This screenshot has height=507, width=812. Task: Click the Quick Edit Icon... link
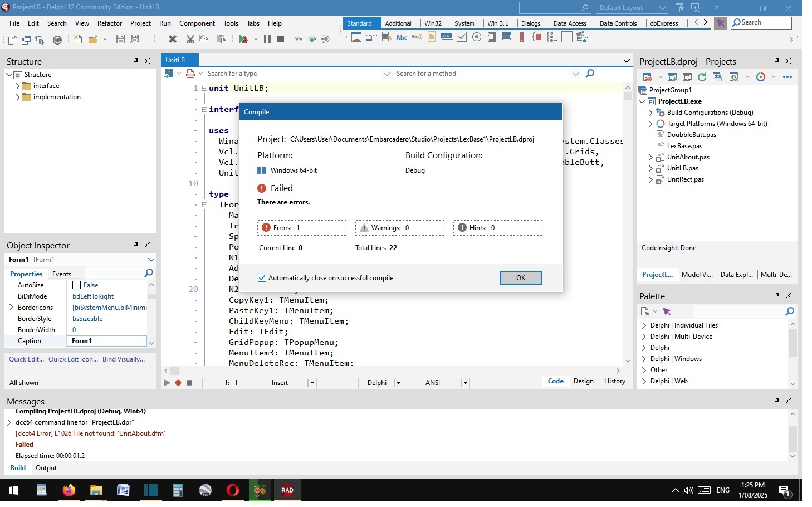(x=73, y=359)
